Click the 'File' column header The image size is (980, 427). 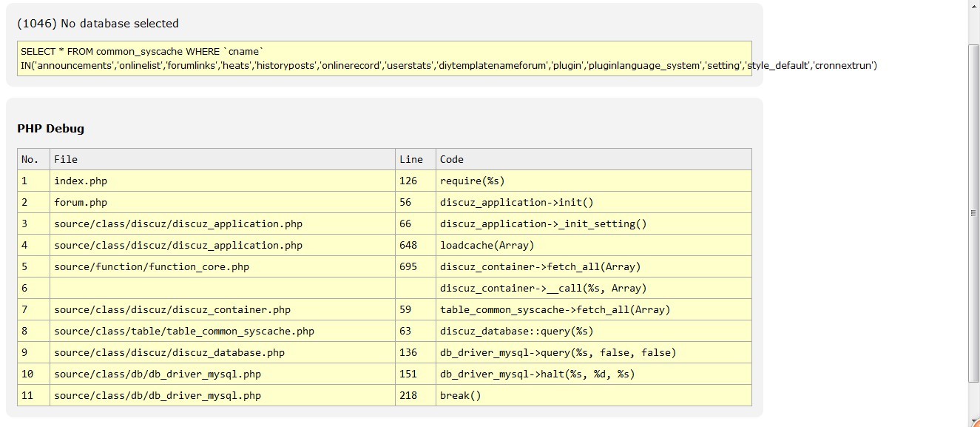click(x=223, y=159)
